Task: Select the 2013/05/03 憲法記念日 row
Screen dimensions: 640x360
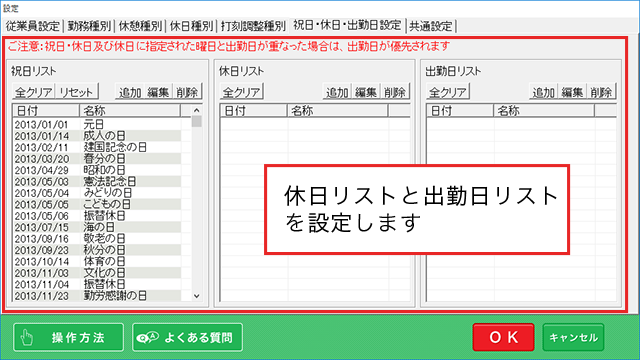Action: pyautogui.click(x=97, y=182)
